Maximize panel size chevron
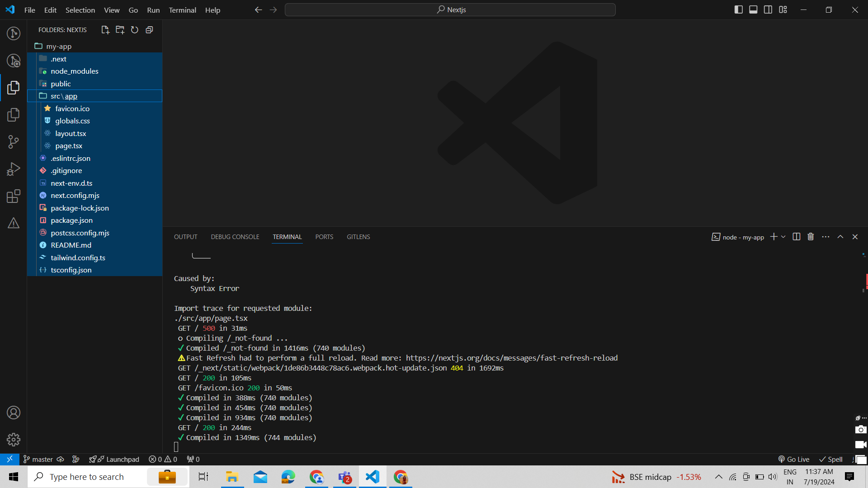 click(x=840, y=237)
